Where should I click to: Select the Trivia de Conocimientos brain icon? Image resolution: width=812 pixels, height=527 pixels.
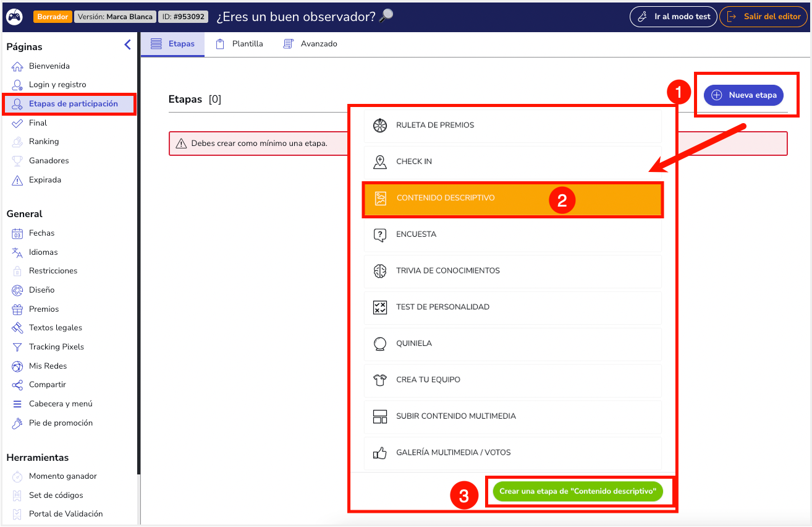pyautogui.click(x=380, y=271)
